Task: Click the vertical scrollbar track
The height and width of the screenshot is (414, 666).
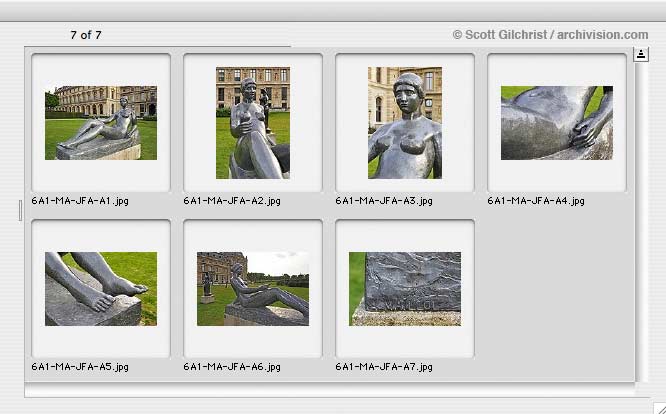Action: 641,221
